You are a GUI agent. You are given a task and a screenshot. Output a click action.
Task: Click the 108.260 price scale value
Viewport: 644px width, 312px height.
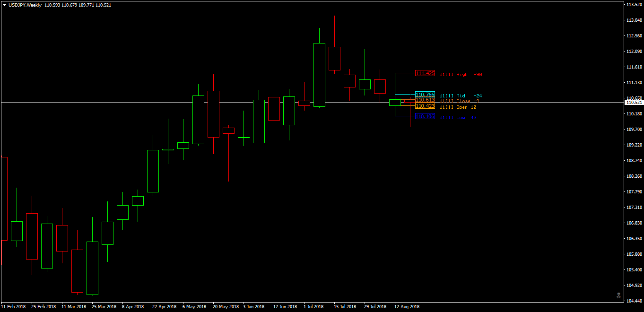[x=634, y=176]
